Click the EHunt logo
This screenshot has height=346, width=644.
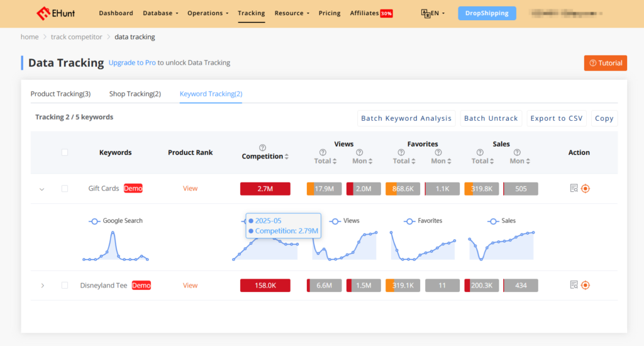pyautogui.click(x=55, y=13)
